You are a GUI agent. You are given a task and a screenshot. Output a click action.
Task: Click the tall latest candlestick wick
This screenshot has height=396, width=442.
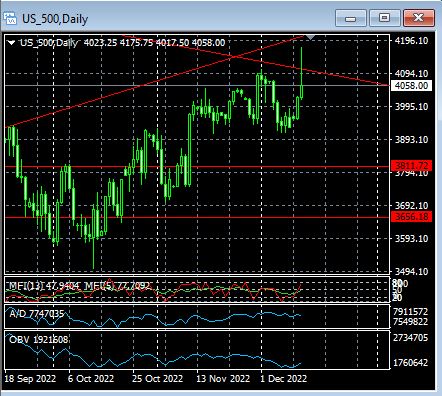[x=301, y=67]
